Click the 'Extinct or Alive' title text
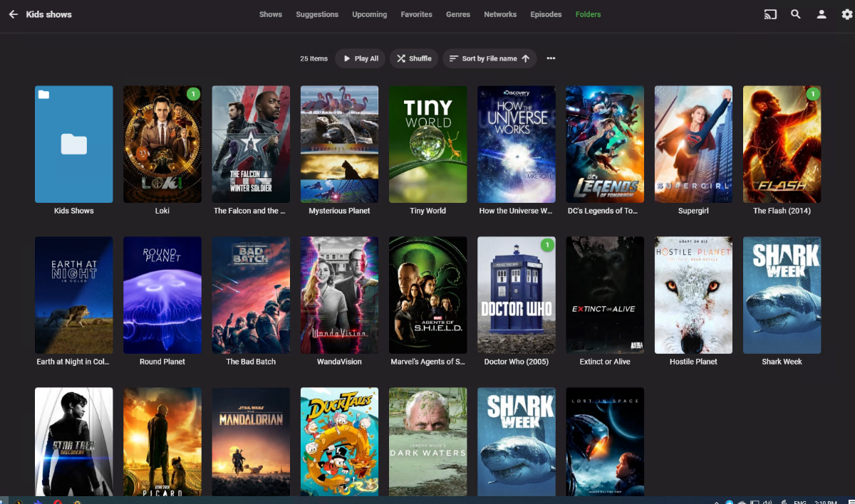 click(x=605, y=362)
